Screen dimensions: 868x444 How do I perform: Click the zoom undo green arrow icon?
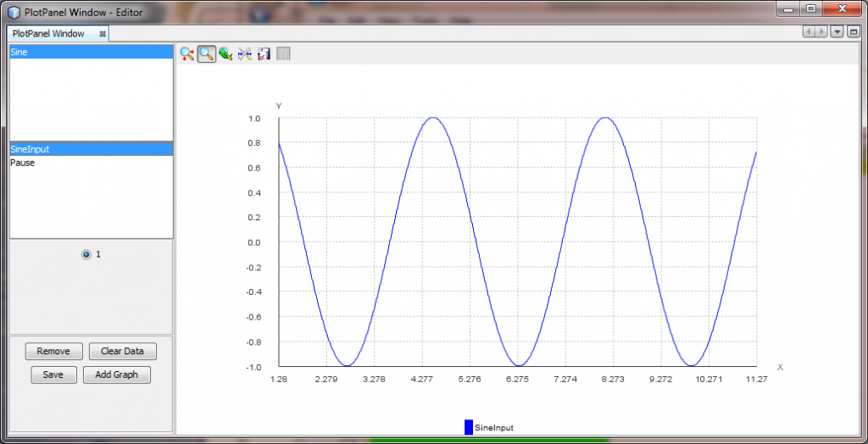225,54
